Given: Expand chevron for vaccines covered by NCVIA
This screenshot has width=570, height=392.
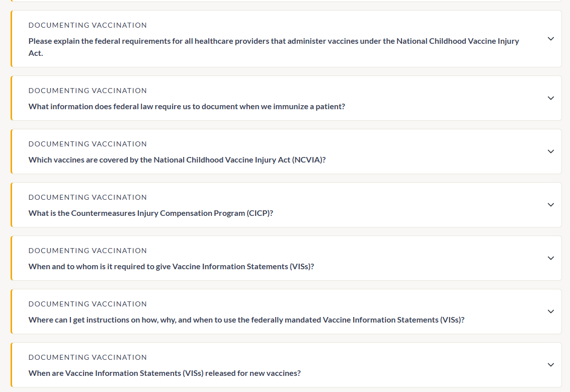Looking at the screenshot, I should (551, 151).
